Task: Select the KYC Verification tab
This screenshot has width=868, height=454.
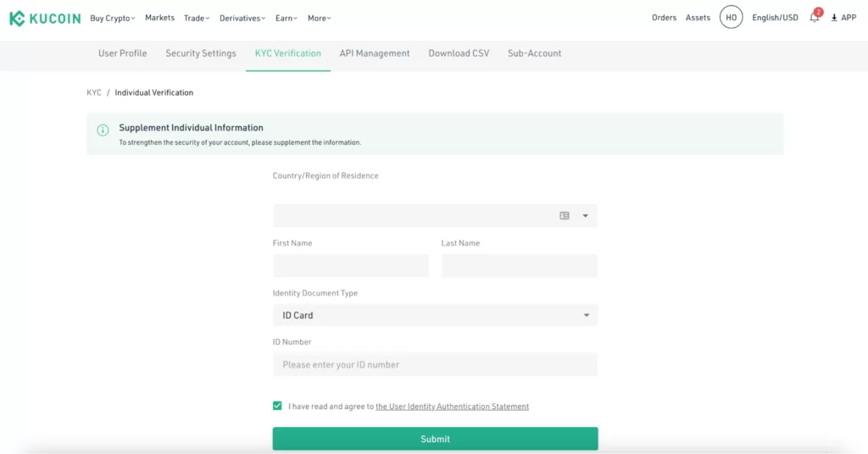Action: pos(288,53)
